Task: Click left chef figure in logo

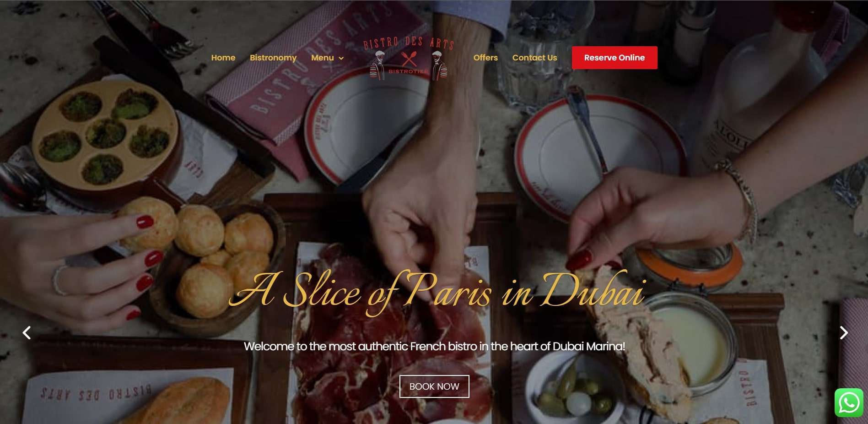Action: tap(377, 65)
